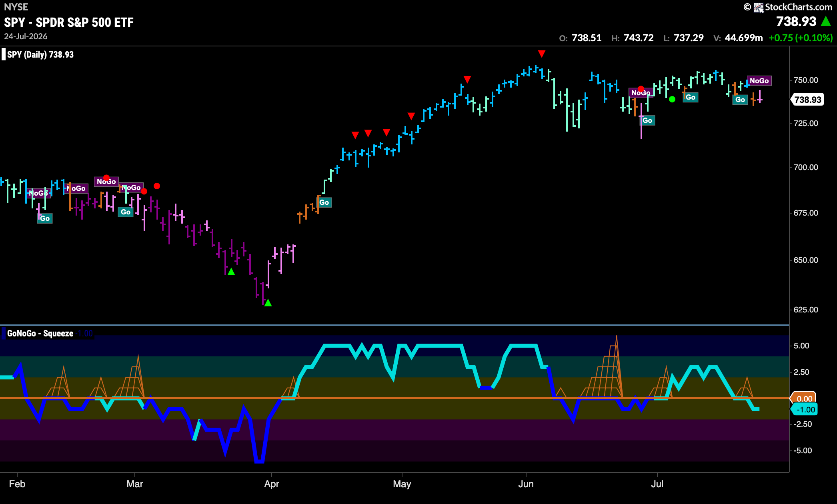This screenshot has height=504, width=837.
Task: Click the red dot on the late-June NoGo label
Action: coord(641,89)
